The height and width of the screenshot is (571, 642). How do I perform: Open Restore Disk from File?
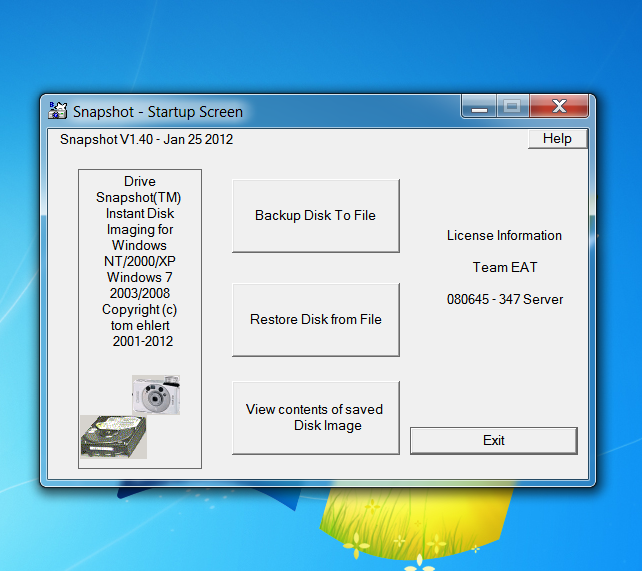(316, 320)
